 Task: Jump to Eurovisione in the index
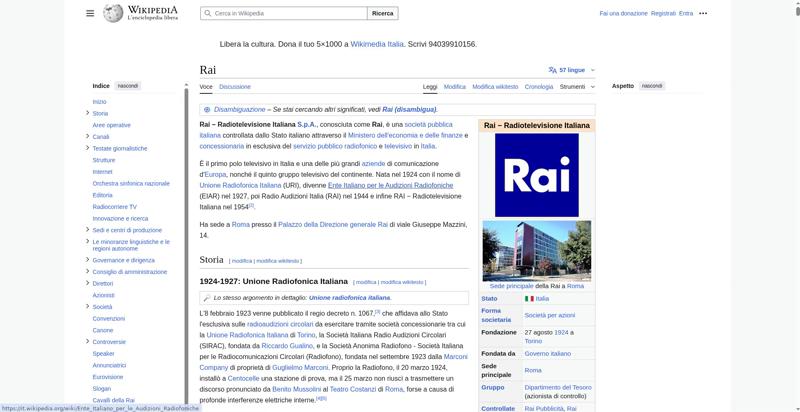click(x=108, y=377)
